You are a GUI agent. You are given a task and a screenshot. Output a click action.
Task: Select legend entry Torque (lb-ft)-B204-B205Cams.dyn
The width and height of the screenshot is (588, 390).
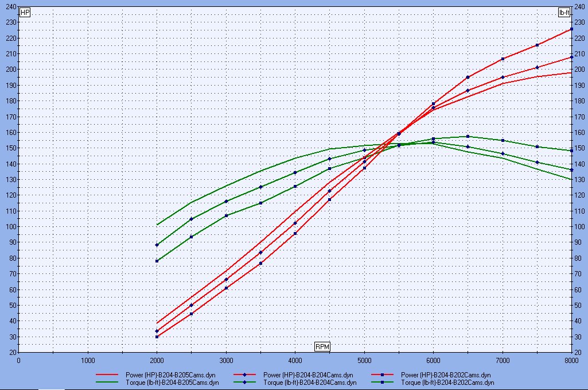click(x=157, y=383)
